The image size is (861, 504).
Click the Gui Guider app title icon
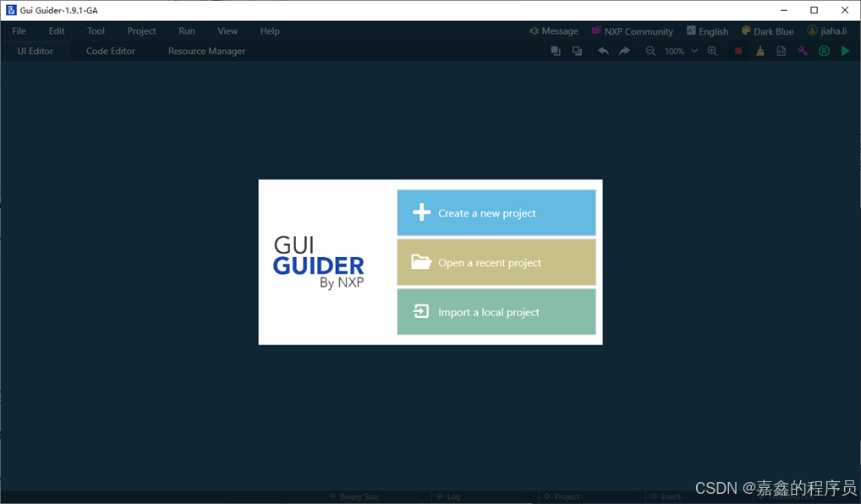(x=11, y=10)
